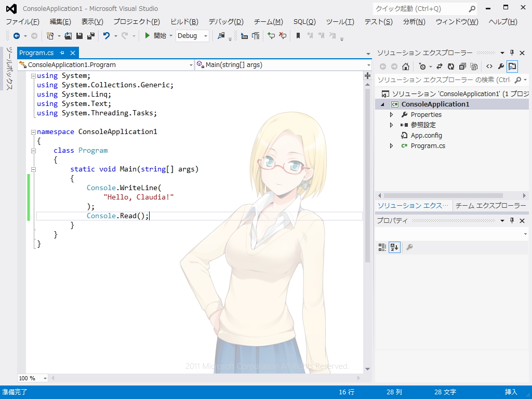This screenshot has width=532, height=399.
Task: Refresh the Solution Explorer tree
Action: pos(450,66)
